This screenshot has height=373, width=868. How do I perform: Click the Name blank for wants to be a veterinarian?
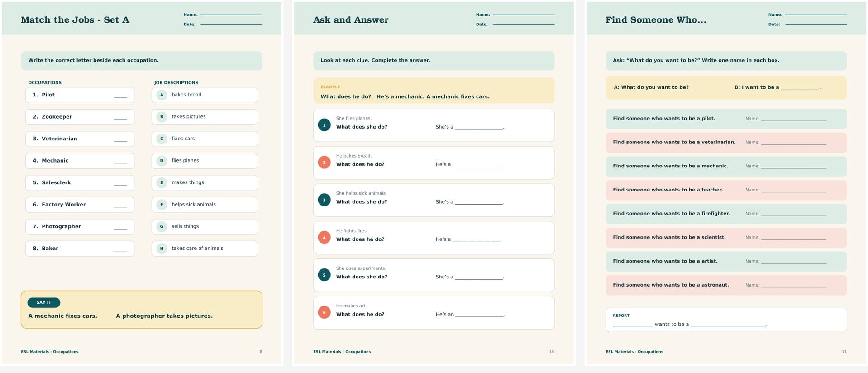coord(794,143)
